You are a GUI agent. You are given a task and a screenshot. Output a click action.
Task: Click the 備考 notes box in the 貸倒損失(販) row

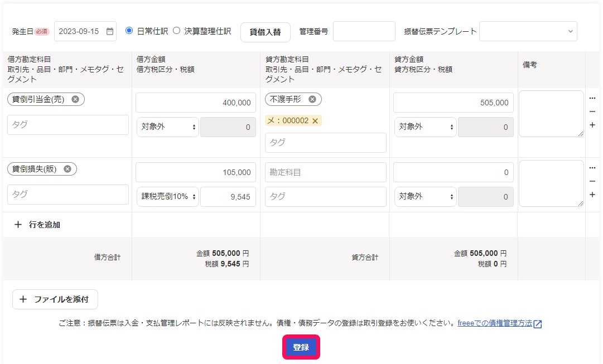552,183
